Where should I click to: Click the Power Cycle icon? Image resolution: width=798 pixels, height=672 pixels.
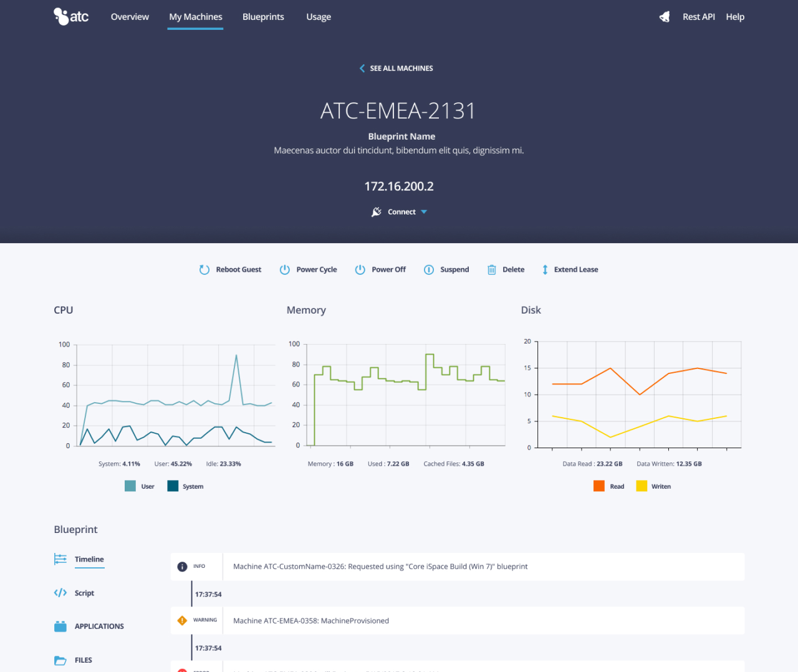click(285, 270)
